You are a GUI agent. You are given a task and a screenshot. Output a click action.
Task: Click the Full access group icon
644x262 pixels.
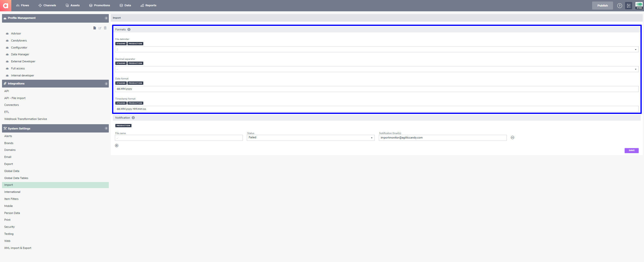tap(7, 68)
